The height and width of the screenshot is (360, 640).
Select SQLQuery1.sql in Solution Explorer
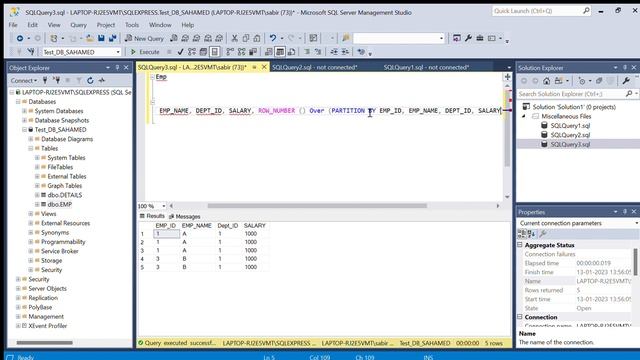pyautogui.click(x=570, y=126)
